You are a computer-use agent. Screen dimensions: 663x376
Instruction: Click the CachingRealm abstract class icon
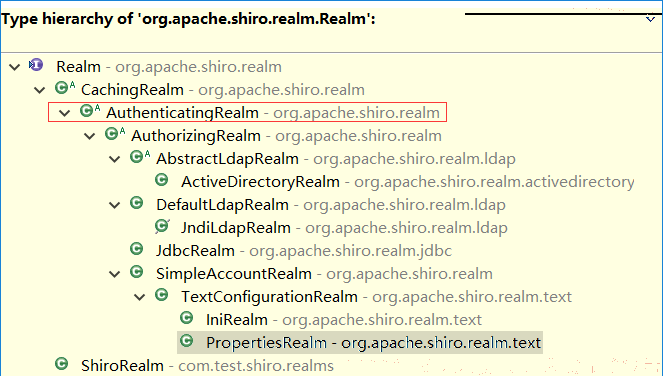pyautogui.click(x=65, y=88)
